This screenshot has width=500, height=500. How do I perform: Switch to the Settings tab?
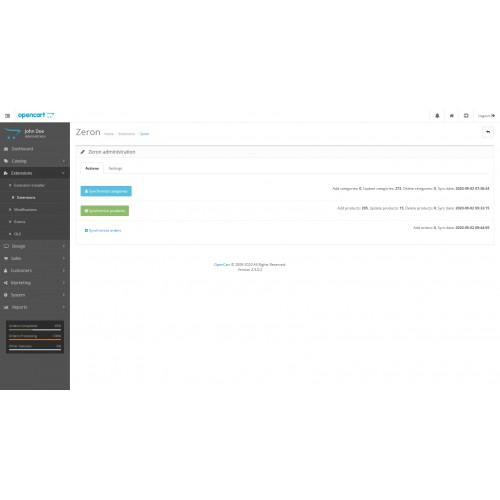[115, 168]
